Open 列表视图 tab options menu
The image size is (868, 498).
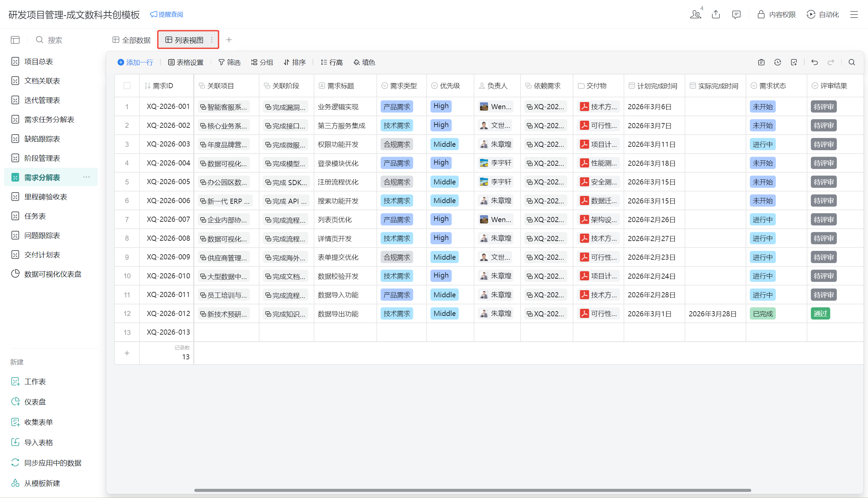coord(212,40)
